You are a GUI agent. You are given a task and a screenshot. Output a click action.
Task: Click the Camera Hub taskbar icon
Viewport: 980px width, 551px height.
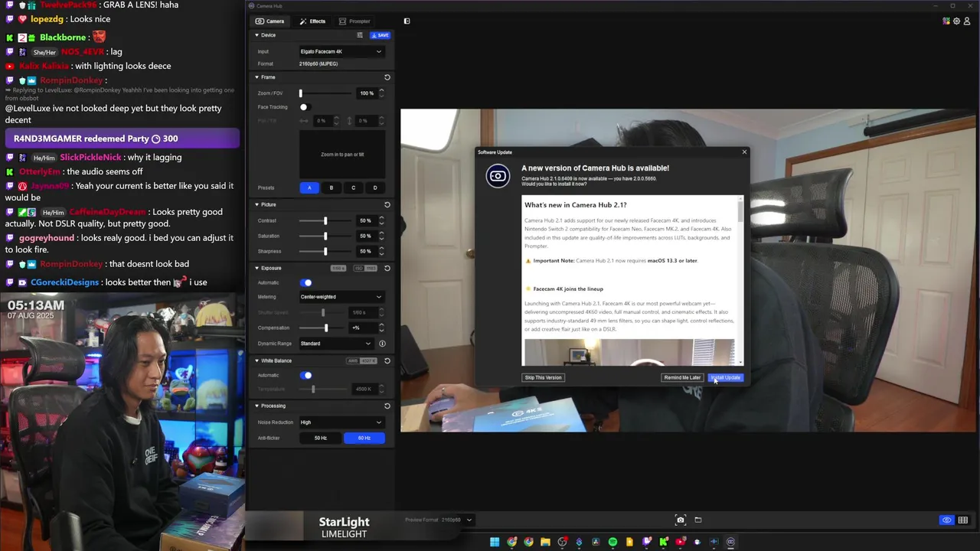pyautogui.click(x=730, y=543)
